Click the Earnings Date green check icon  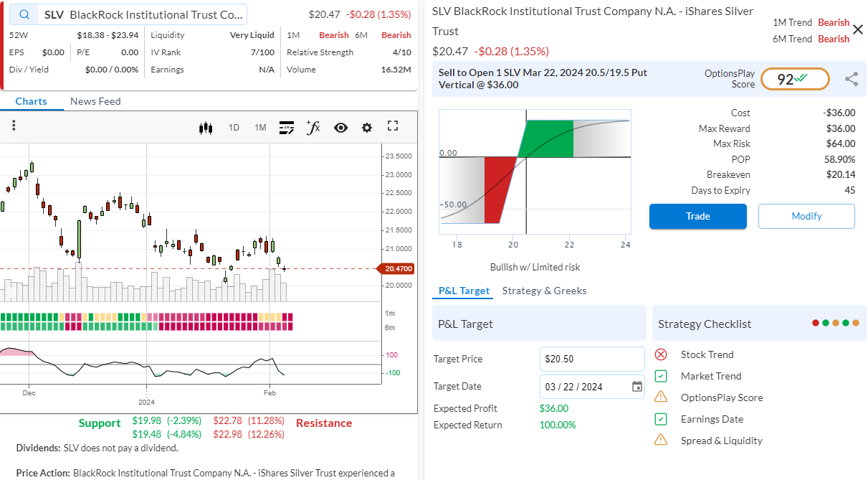pyautogui.click(x=662, y=419)
